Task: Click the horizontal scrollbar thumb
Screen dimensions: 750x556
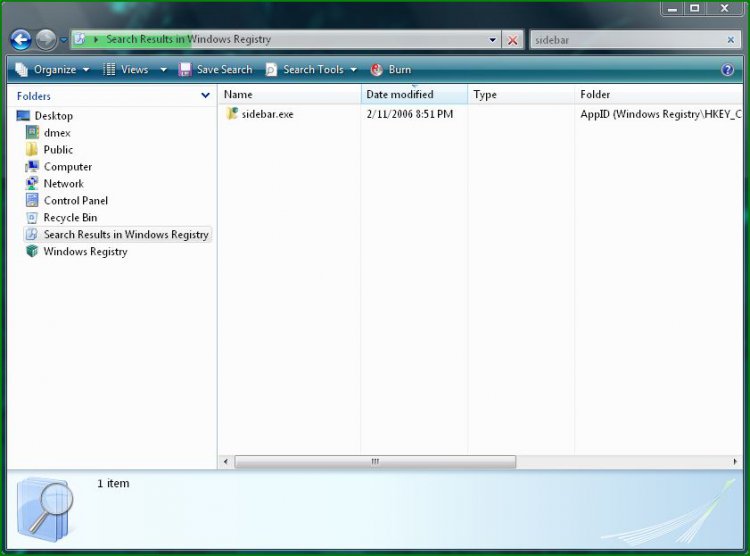Action: pos(375,462)
